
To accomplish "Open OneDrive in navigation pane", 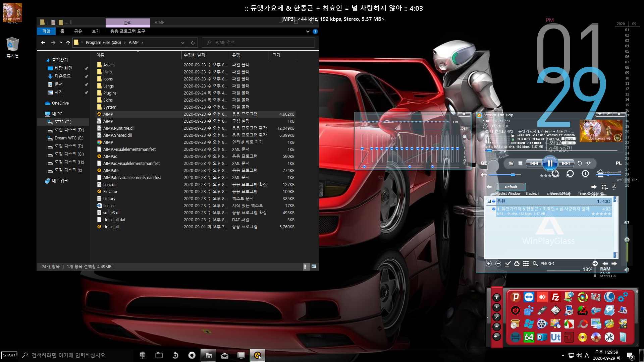I will pyautogui.click(x=60, y=103).
